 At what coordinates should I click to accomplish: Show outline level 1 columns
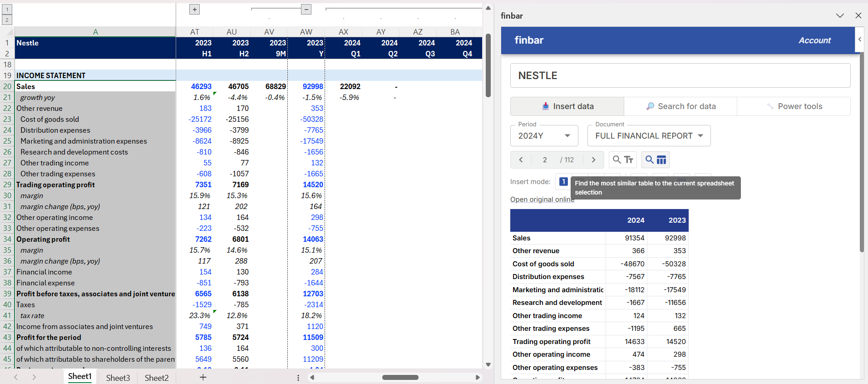coord(7,10)
